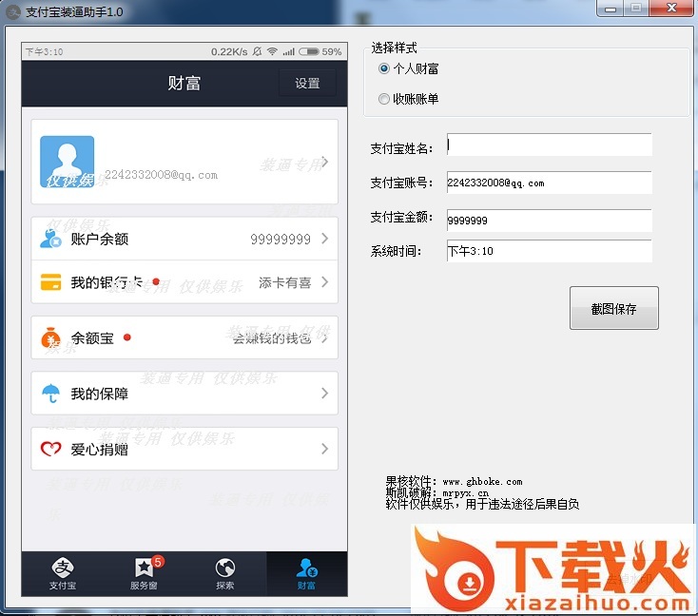Tap the 服务窗 star icon with badge
Image resolution: width=698 pixels, height=616 pixels.
tap(144, 568)
